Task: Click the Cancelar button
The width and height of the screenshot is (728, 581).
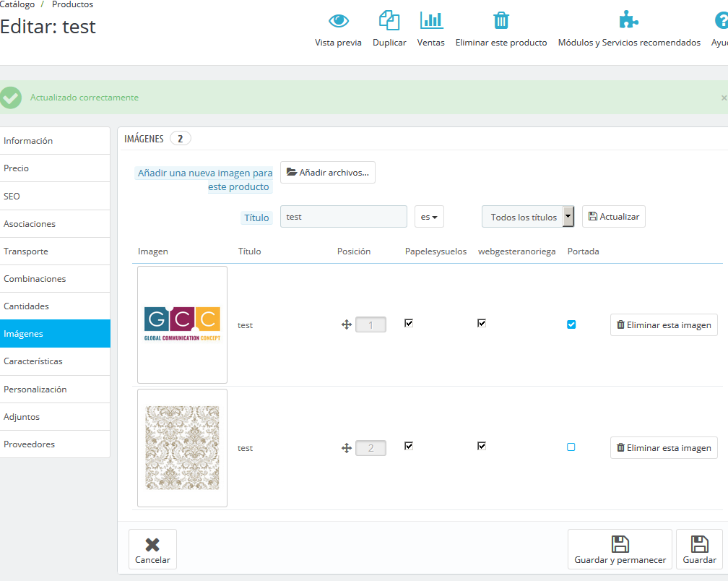Action: 152,549
